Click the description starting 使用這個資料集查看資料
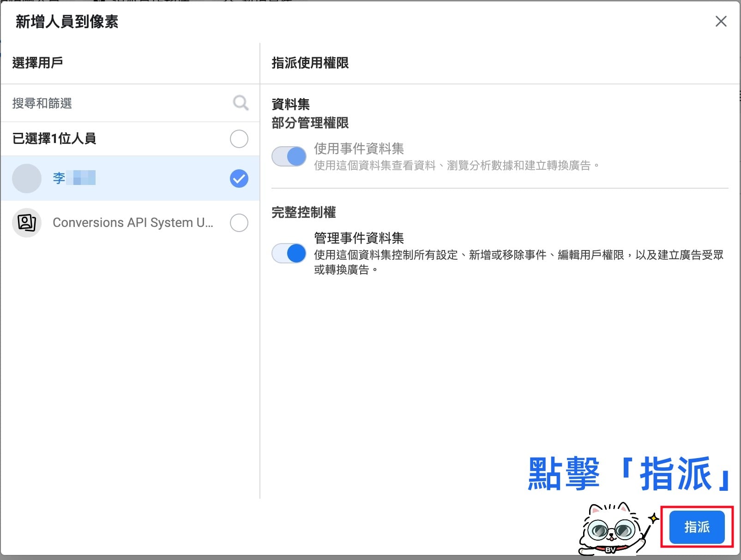The image size is (741, 560). (x=457, y=166)
